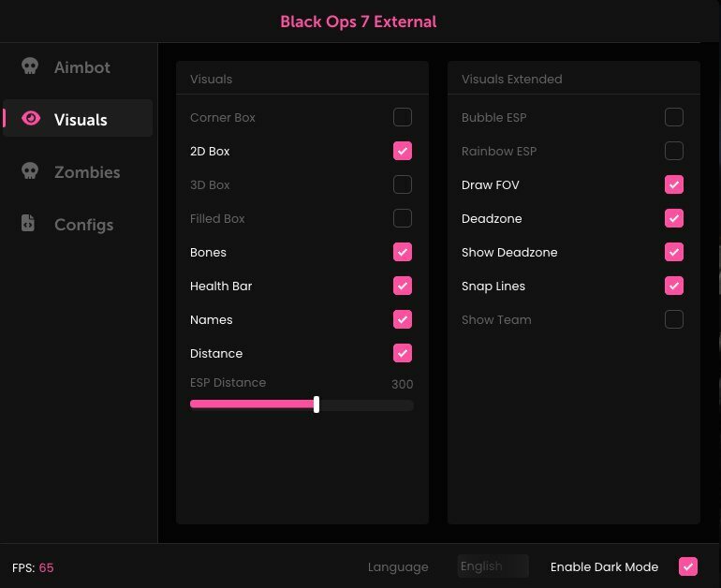721x588 pixels.
Task: Click the pink eye icon for Visuals
Action: 31,119
